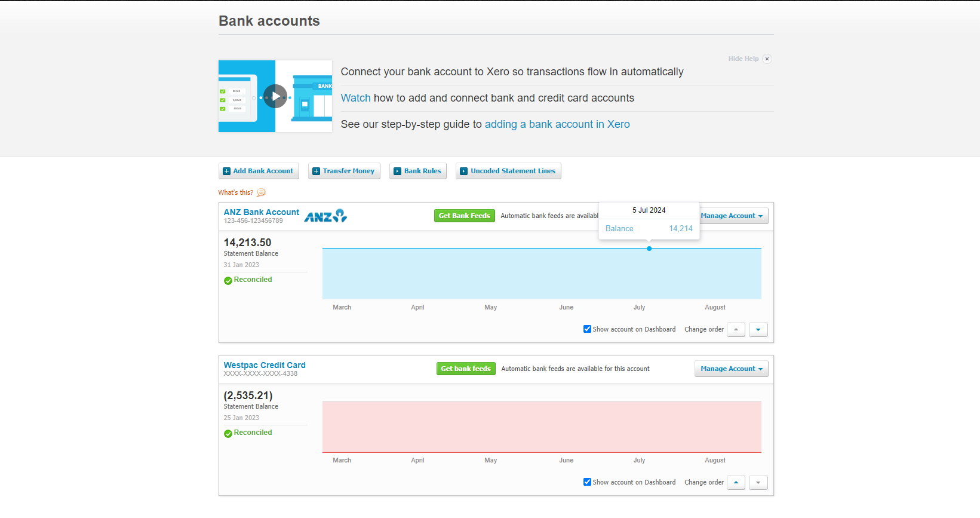Click the Westpac Reconciled green check icon

[228, 433]
